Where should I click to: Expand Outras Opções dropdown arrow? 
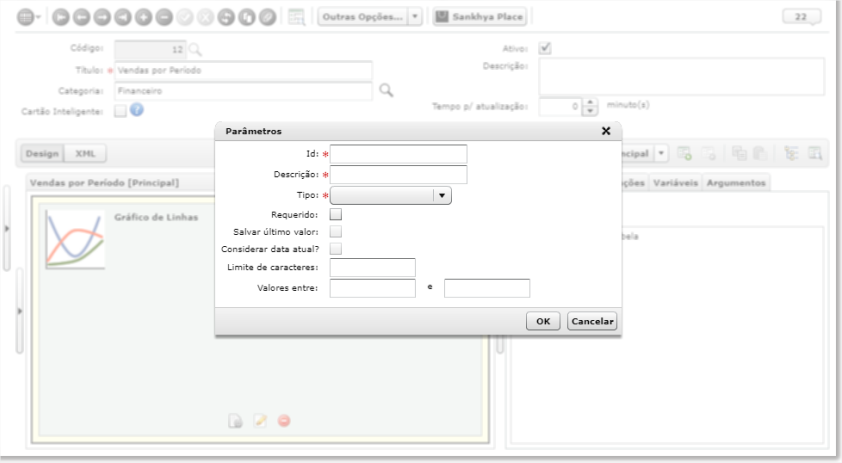click(415, 17)
